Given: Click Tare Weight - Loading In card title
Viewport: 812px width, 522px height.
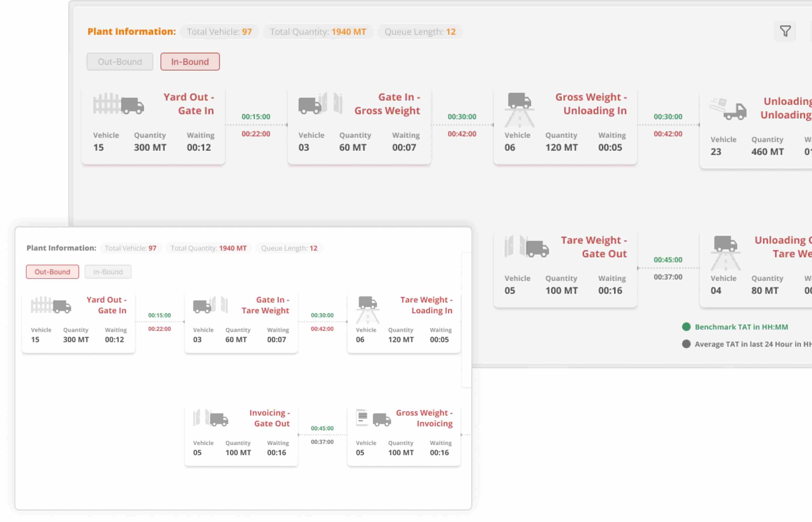Looking at the screenshot, I should (x=426, y=305).
